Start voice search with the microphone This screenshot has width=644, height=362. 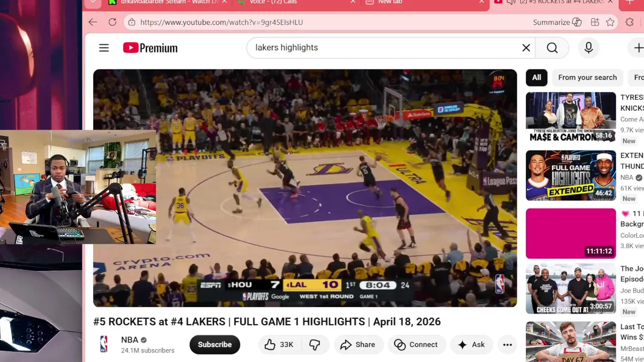[x=588, y=48]
